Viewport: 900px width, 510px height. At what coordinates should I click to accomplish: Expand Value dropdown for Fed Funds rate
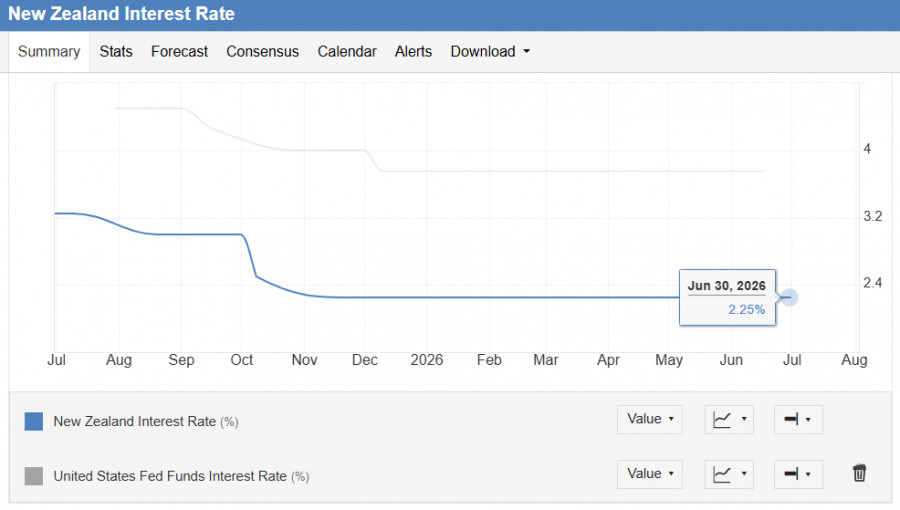point(650,474)
